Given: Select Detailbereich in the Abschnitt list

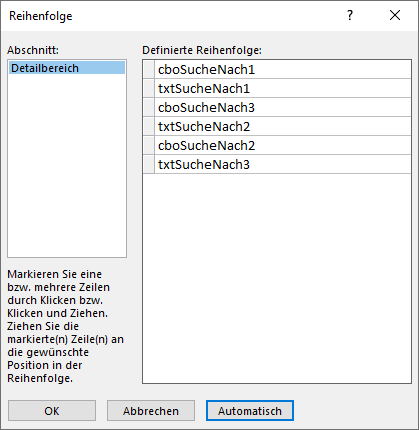Looking at the screenshot, I should coord(67,68).
